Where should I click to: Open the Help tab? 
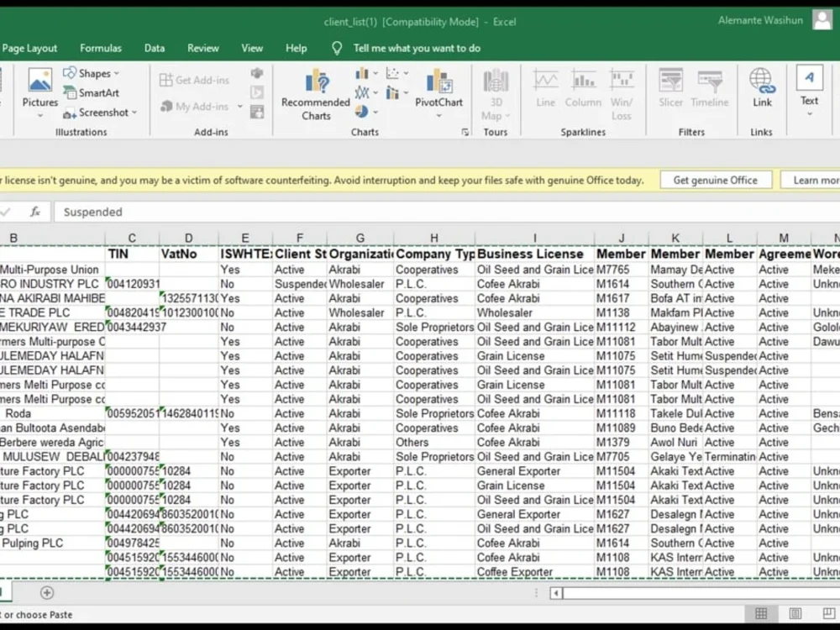coord(297,48)
